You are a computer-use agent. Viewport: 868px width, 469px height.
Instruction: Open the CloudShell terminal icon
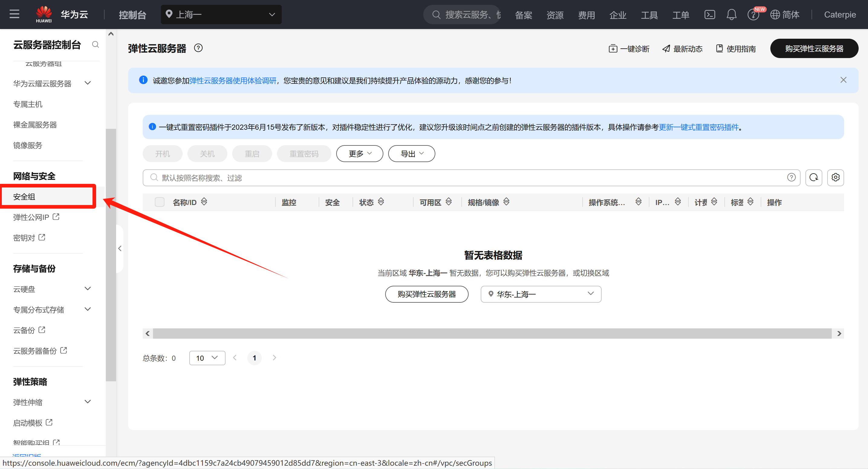tap(709, 15)
